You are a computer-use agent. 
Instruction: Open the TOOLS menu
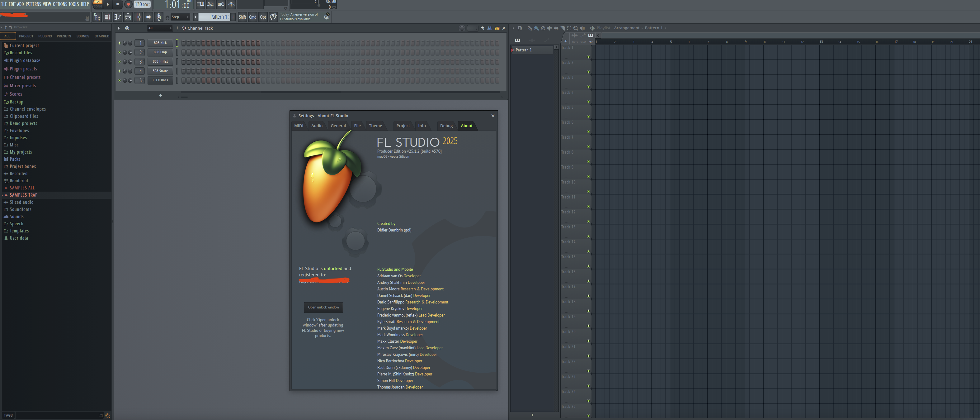[x=73, y=4]
